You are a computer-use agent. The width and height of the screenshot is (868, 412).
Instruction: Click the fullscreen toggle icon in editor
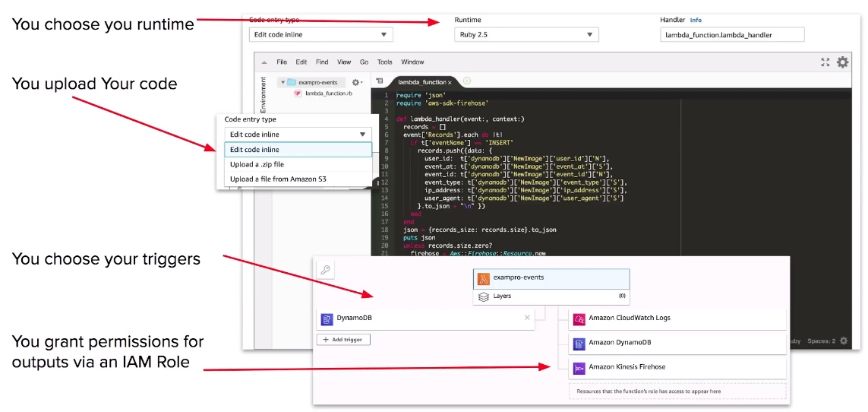pos(825,62)
